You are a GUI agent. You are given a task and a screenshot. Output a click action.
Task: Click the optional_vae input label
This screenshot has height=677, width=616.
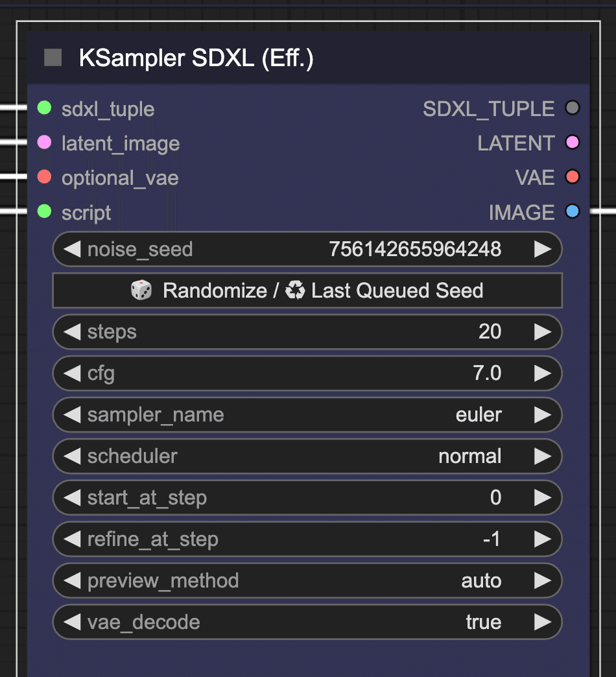120,178
